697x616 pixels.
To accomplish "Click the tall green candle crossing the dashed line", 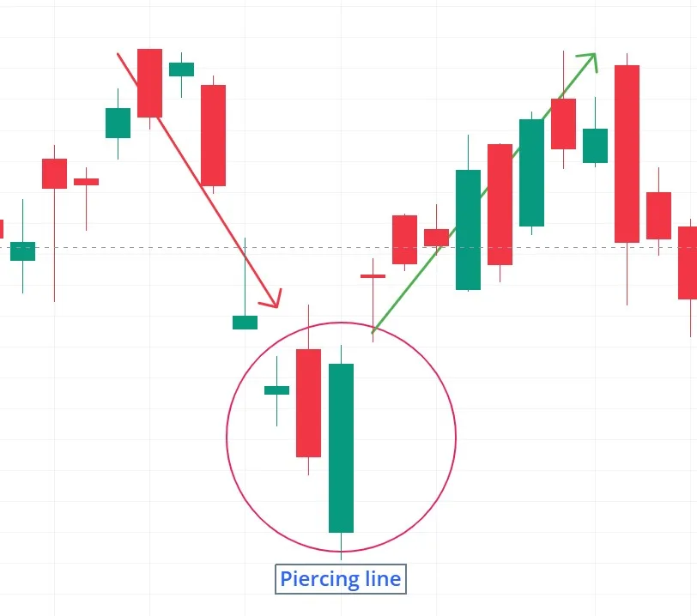I will [x=468, y=230].
